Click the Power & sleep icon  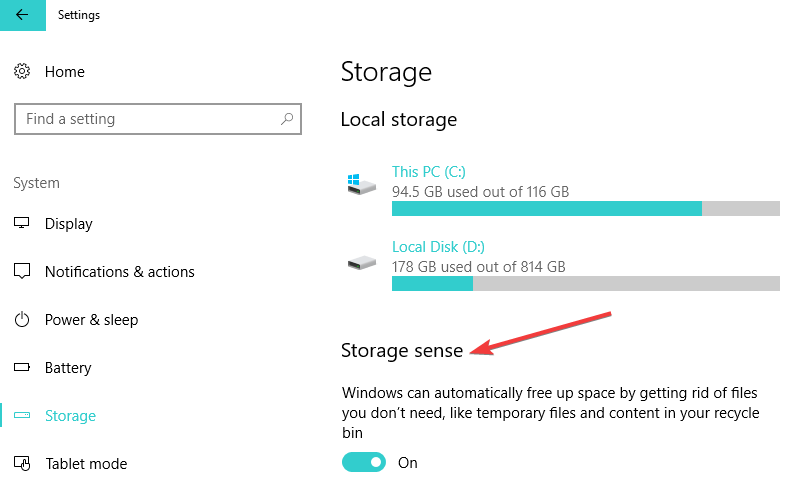(22, 320)
